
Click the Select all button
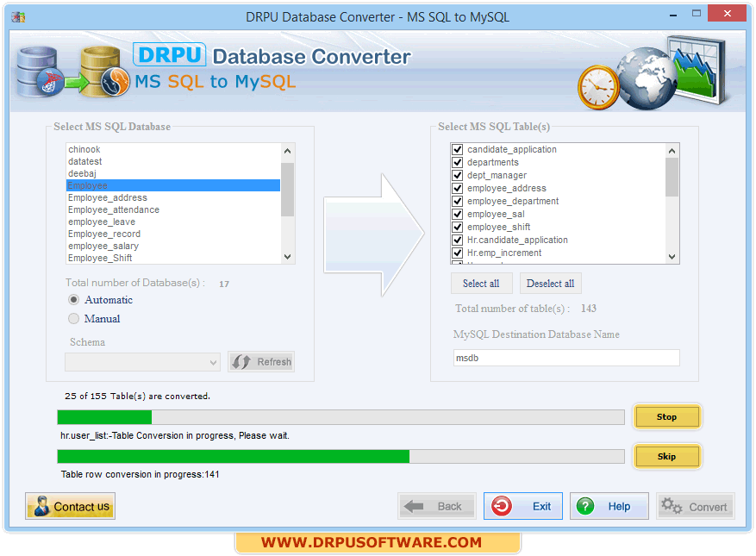481,284
